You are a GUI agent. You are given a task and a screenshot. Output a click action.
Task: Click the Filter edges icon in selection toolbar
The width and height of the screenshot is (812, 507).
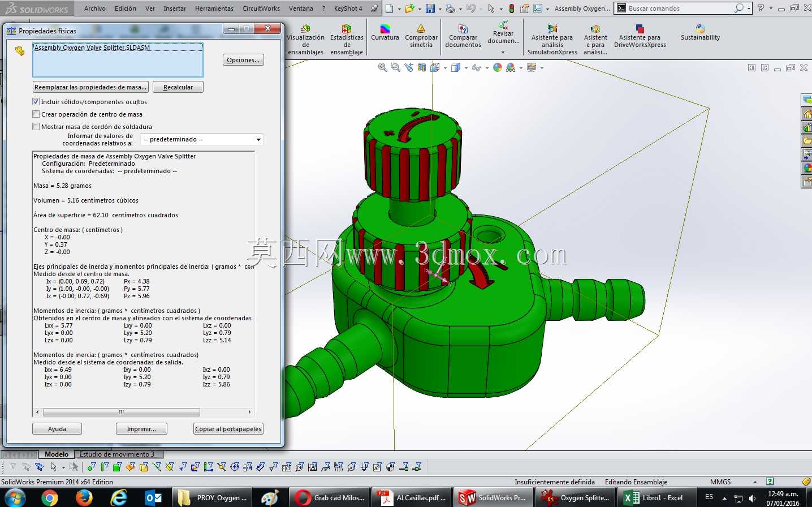pyautogui.click(x=105, y=467)
